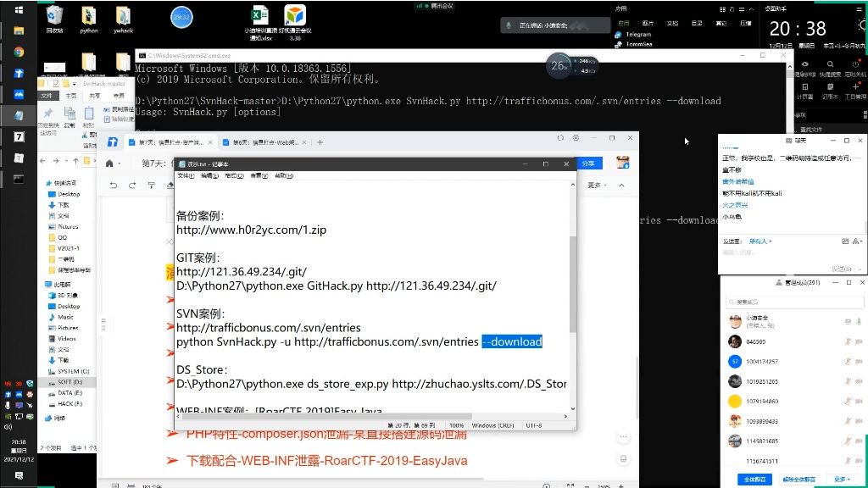Click the redo arrow in the document toolbar
The width and height of the screenshot is (868, 488).
(x=132, y=186)
